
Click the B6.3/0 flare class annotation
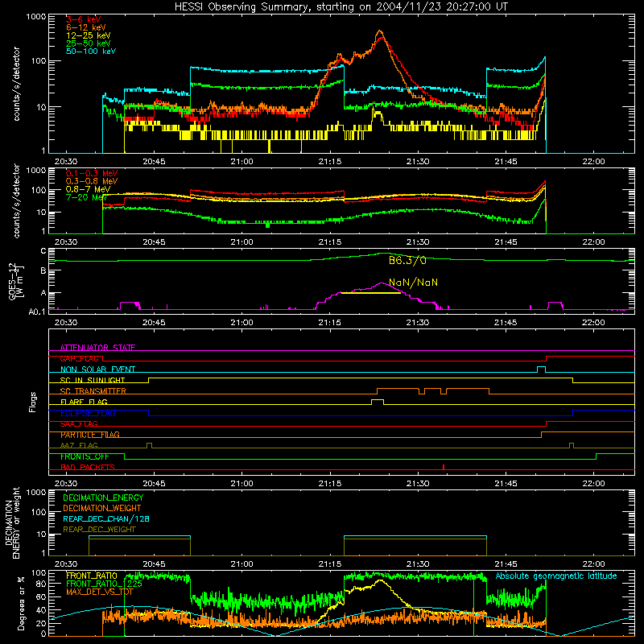[x=407, y=260]
